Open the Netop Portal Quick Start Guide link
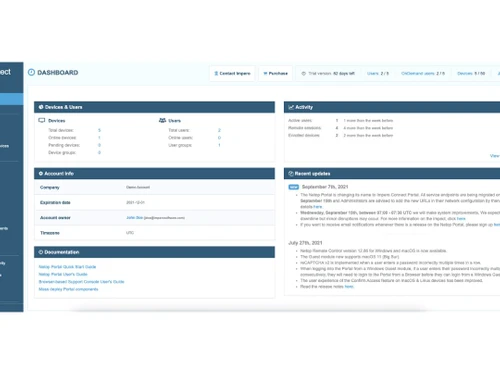 (x=67, y=267)
